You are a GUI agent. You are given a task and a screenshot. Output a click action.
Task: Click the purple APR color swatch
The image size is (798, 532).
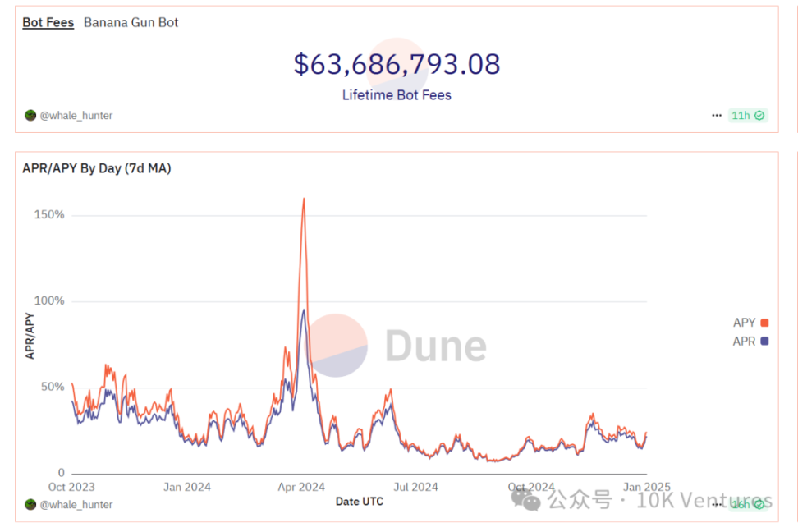[764, 341]
